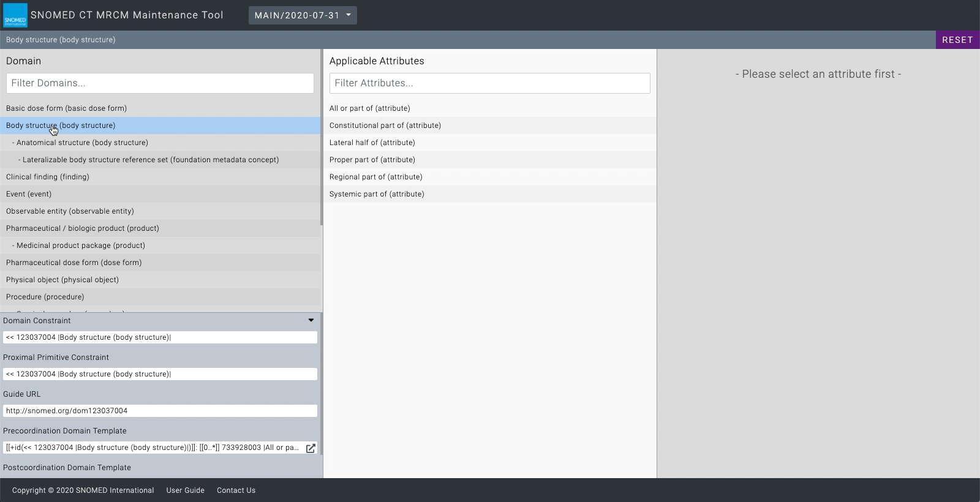Select Pharmaceutical dose form domain
980x502 pixels.
click(160, 263)
